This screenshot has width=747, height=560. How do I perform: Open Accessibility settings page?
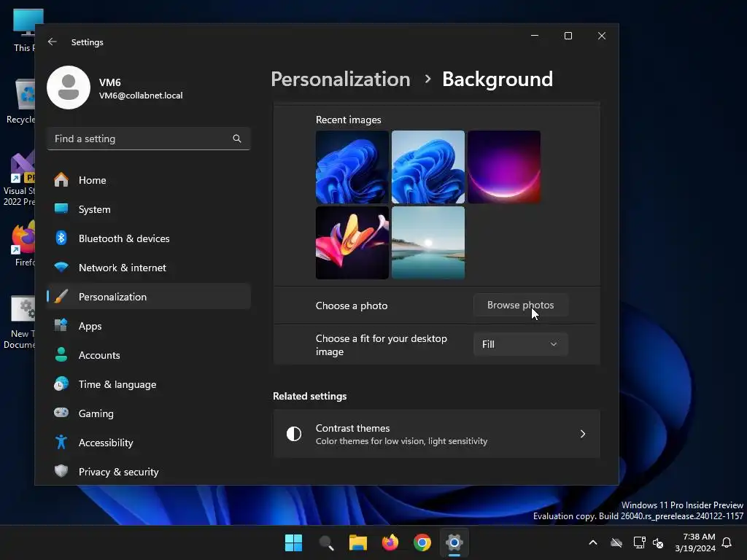149,443
